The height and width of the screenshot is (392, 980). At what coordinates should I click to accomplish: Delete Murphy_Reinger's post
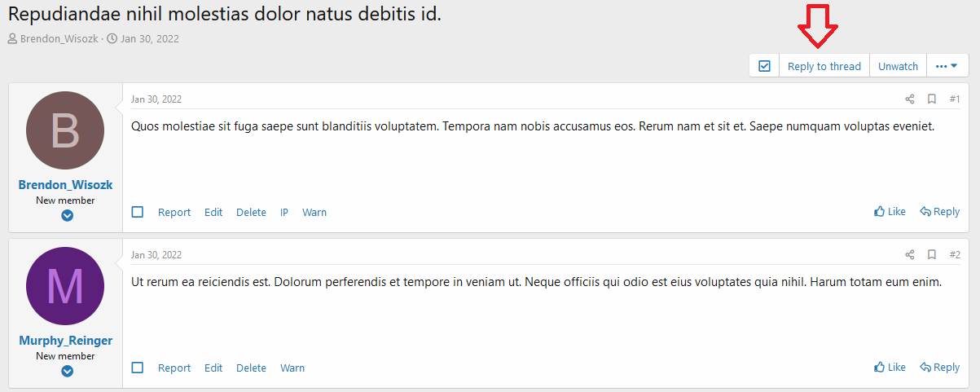(x=251, y=368)
